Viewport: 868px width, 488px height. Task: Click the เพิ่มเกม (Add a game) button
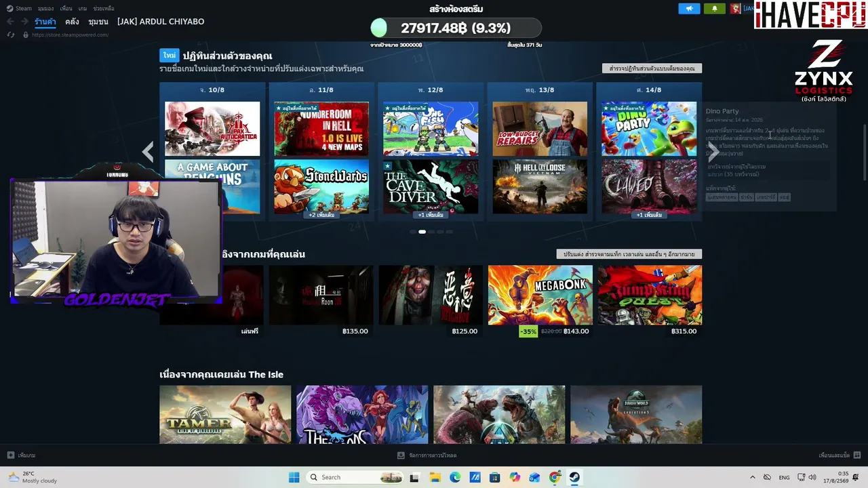click(x=21, y=455)
